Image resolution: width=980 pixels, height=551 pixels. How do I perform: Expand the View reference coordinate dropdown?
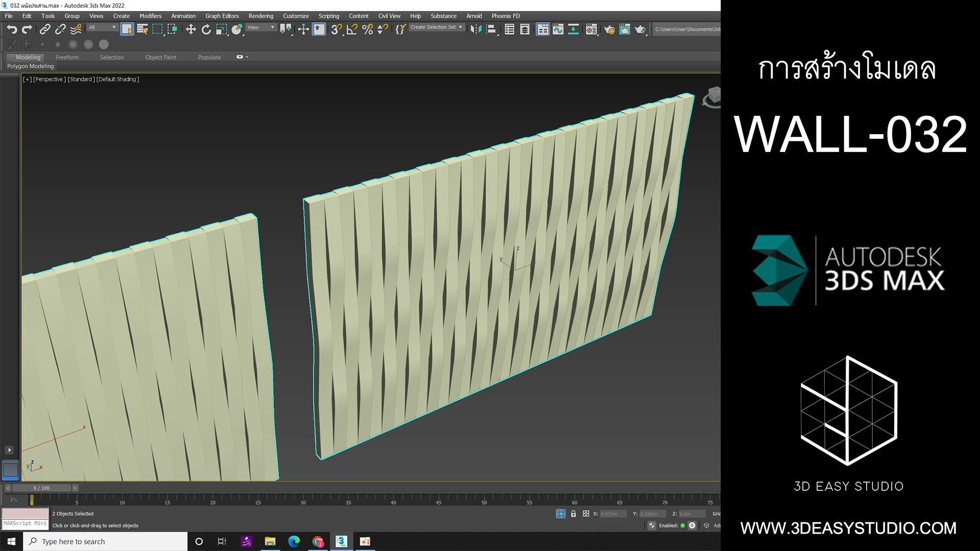click(261, 28)
